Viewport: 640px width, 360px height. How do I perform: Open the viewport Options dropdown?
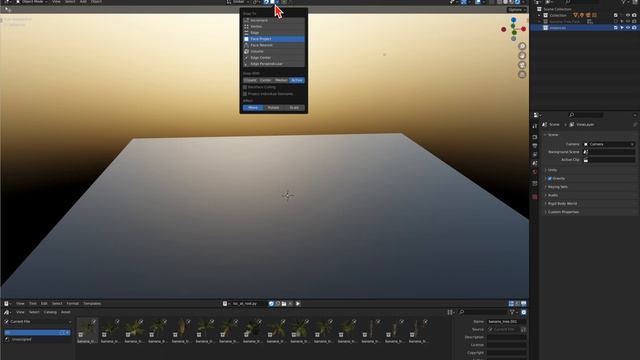517,9
